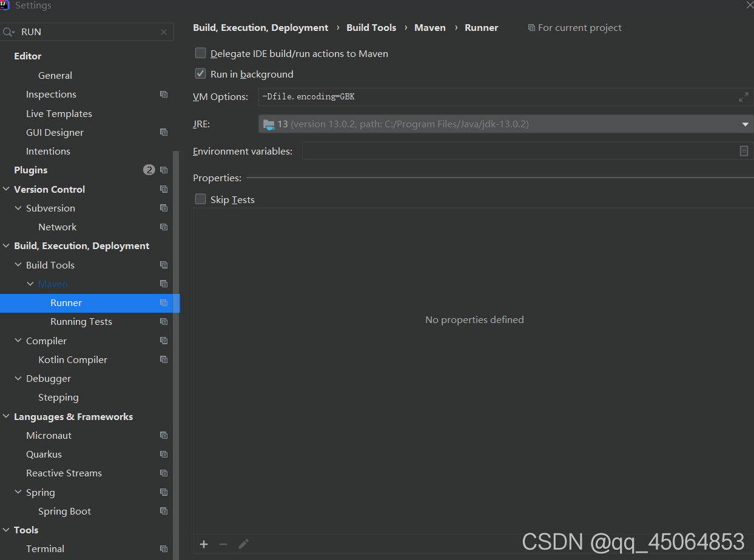Image resolution: width=754 pixels, height=560 pixels.
Task: Open Stepping under Debugger
Action: (58, 398)
